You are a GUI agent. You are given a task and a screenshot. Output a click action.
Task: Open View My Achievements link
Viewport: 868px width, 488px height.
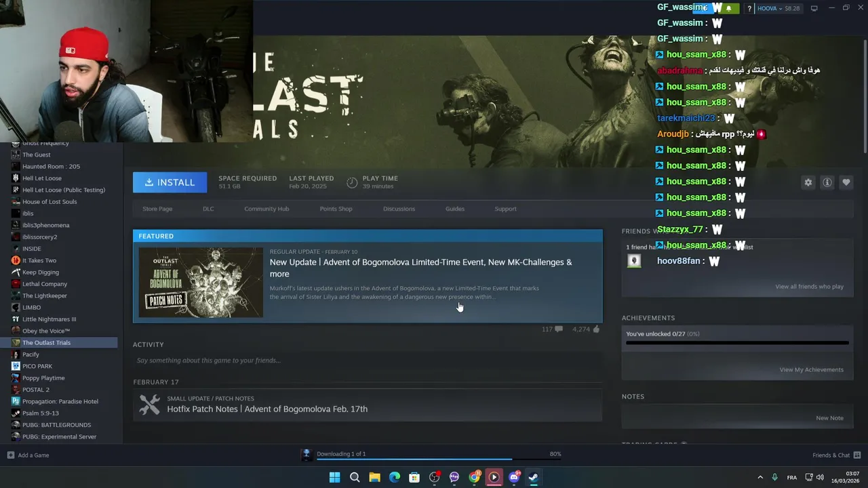tap(811, 369)
